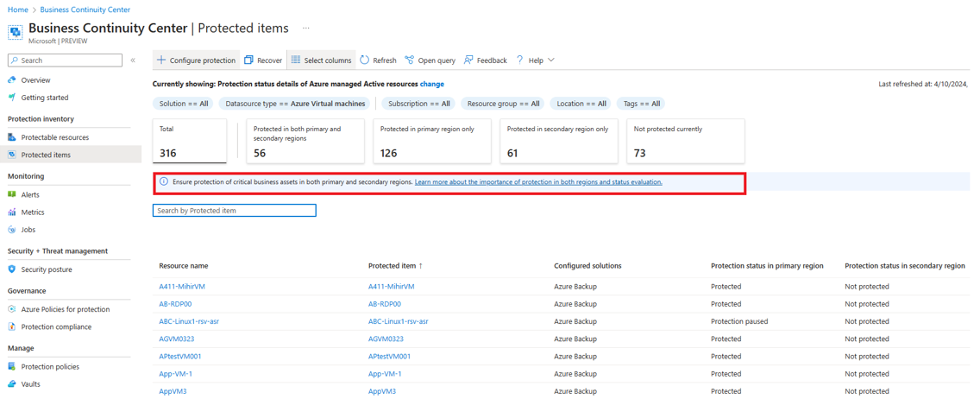The image size is (980, 399).
Task: Select the Total 316 summary card
Action: tap(190, 142)
